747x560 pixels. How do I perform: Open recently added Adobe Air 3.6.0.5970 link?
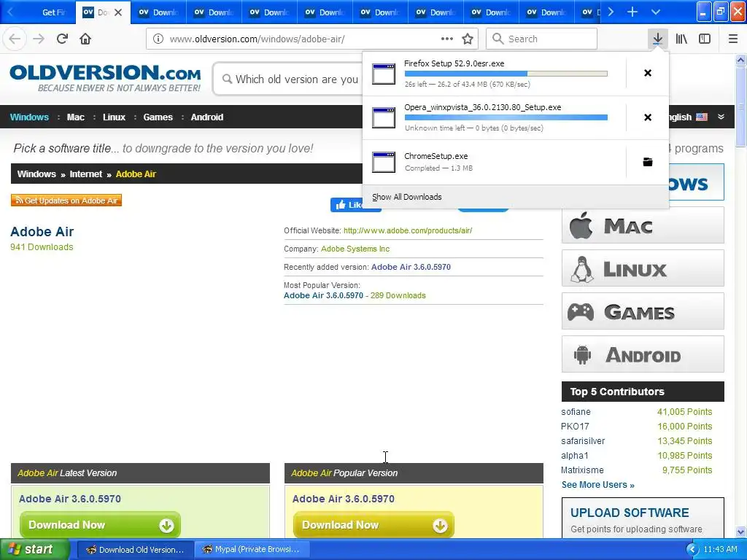(411, 267)
